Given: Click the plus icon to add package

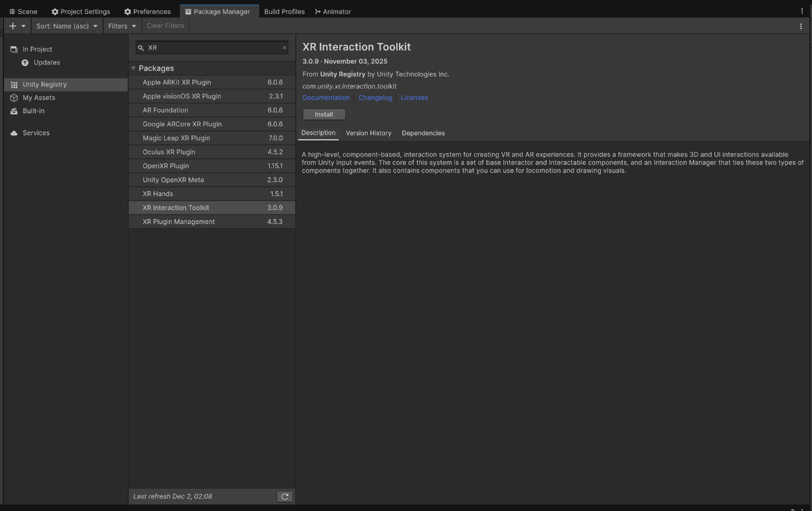Looking at the screenshot, I should coord(13,26).
